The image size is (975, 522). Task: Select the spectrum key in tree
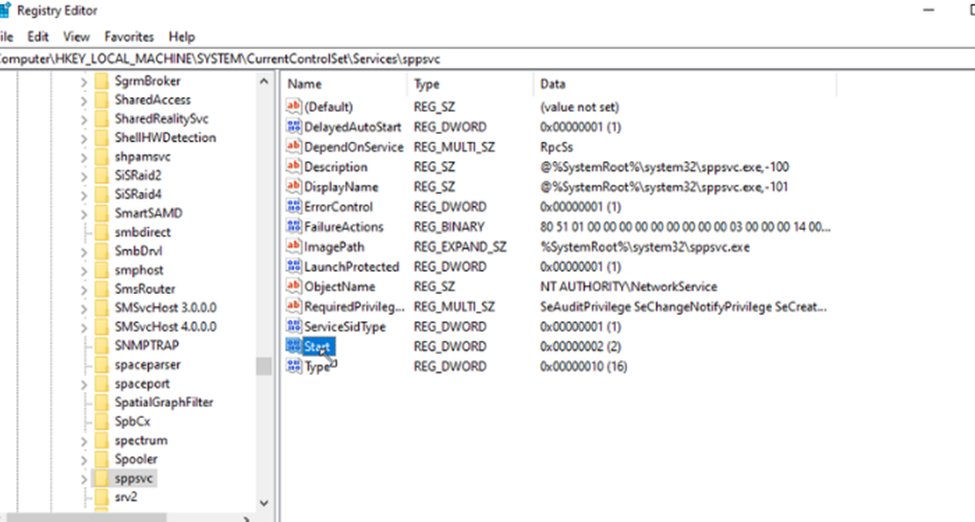(x=140, y=440)
